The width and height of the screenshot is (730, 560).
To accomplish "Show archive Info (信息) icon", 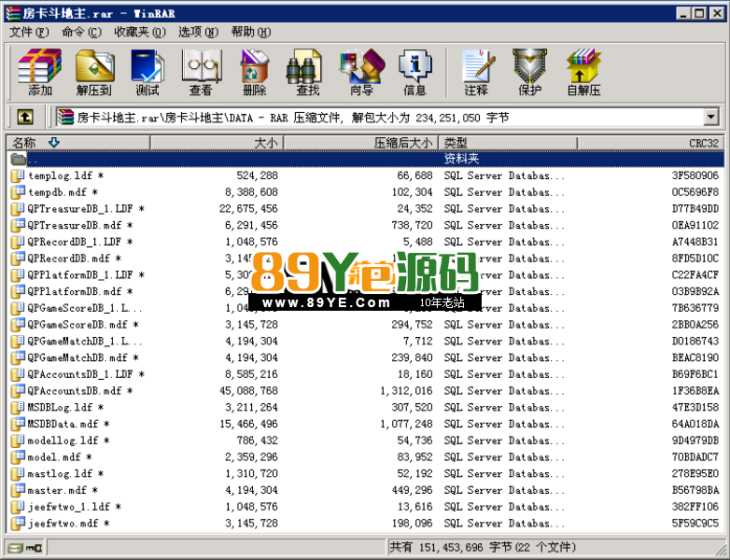I will pyautogui.click(x=414, y=72).
